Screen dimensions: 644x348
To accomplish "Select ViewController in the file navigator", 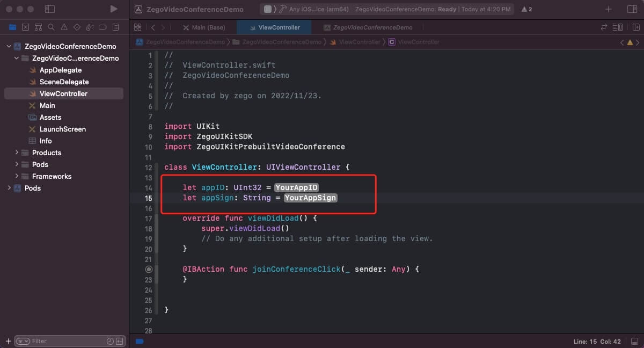I will [64, 94].
